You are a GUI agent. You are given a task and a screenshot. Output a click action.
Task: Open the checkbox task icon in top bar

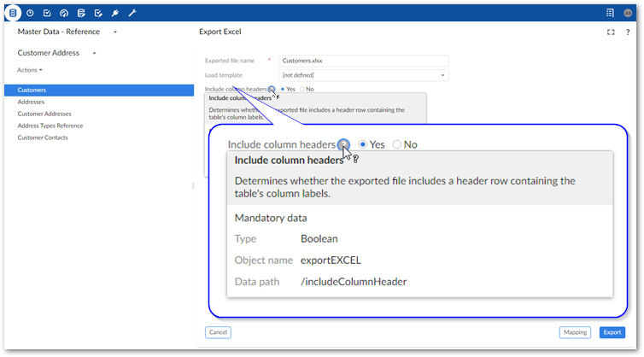pos(47,13)
